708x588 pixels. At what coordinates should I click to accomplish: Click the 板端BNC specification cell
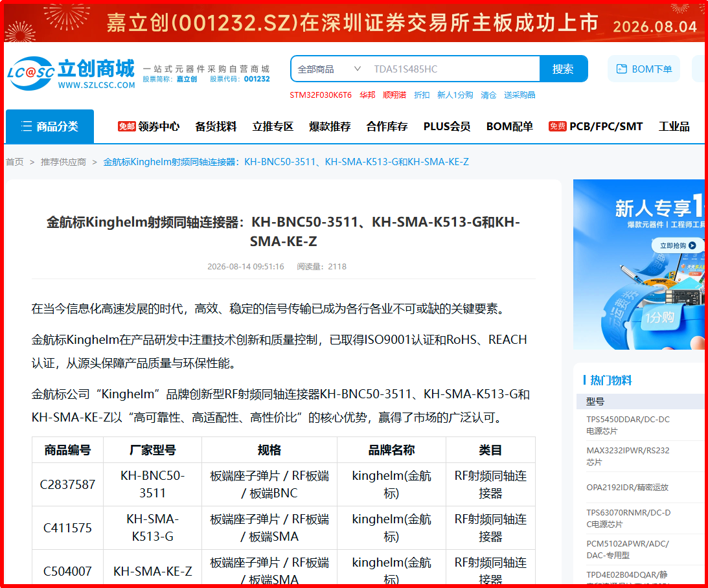click(269, 484)
